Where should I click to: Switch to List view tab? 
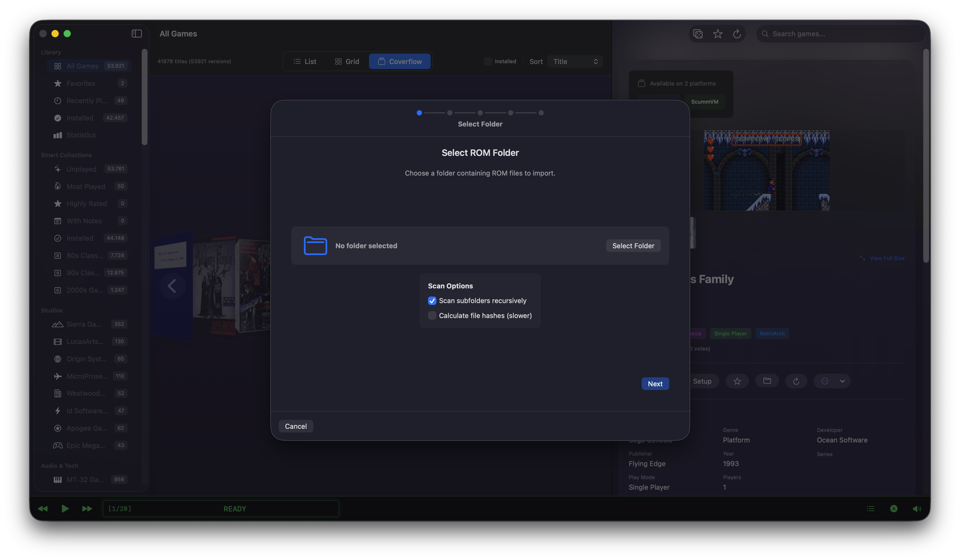[305, 61]
